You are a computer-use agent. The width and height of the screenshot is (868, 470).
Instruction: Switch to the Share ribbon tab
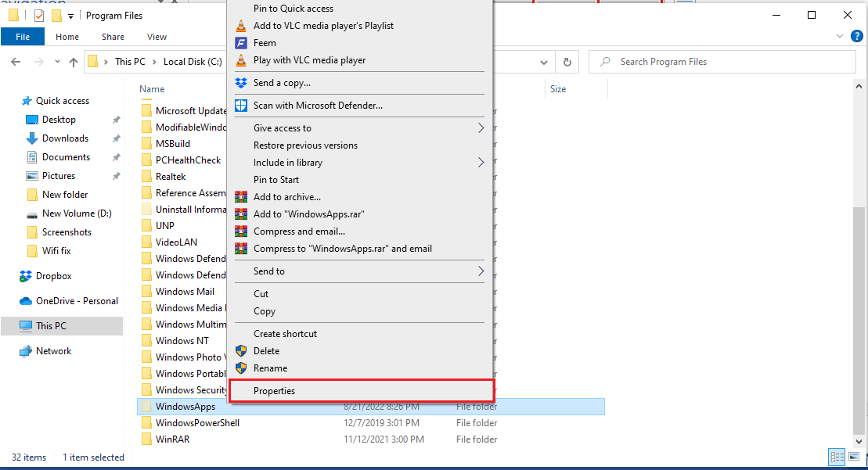click(113, 37)
